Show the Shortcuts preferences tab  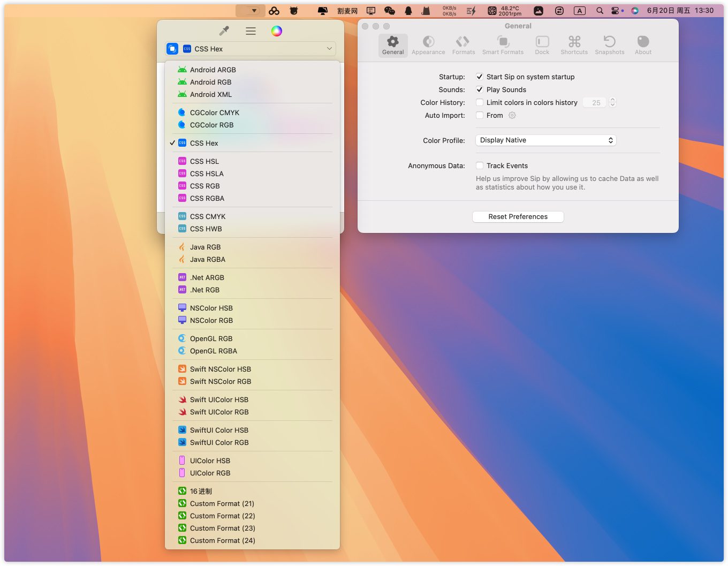[x=574, y=45]
